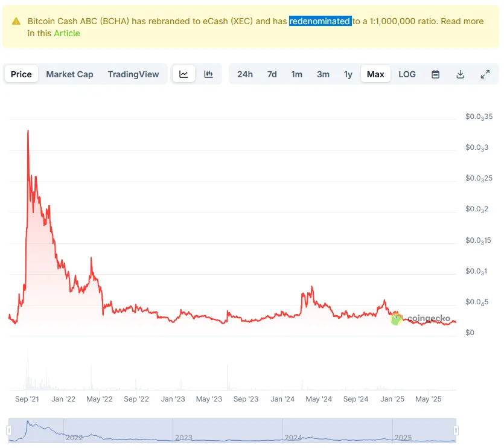The width and height of the screenshot is (504, 448).
Task: Switch to the Market Cap tab
Action: pos(69,74)
